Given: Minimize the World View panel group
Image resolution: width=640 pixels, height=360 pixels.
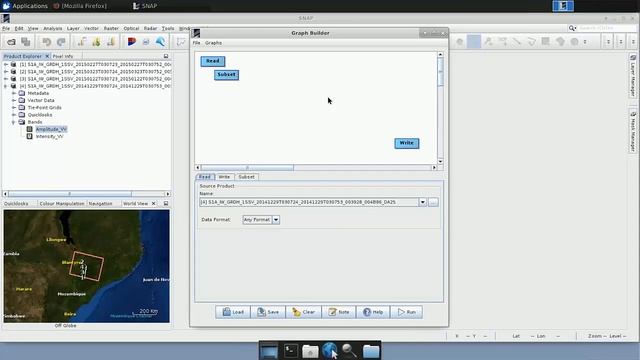Looking at the screenshot, I should click(x=166, y=203).
